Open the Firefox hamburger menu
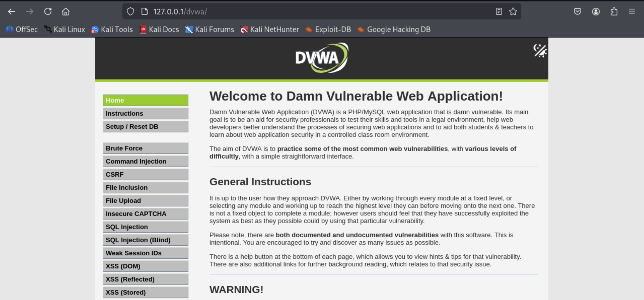Viewport: 644px width, 300px height. coord(632,11)
